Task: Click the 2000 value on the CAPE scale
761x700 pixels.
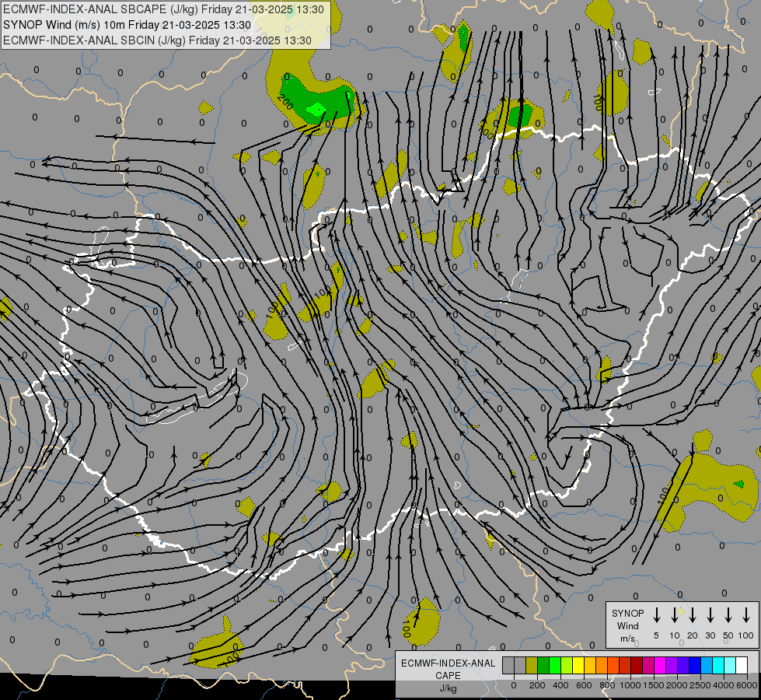Action: click(677, 685)
